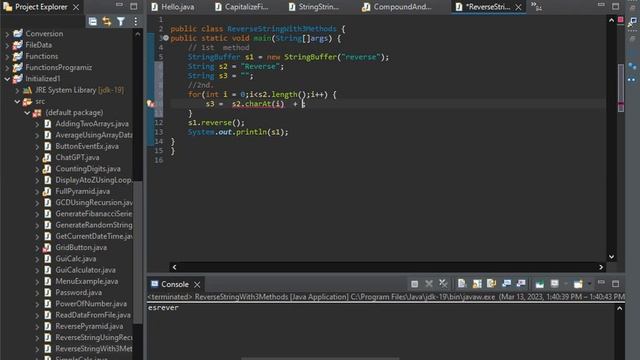640x360 pixels.
Task: Click the esrever console output text
Action: (163, 308)
